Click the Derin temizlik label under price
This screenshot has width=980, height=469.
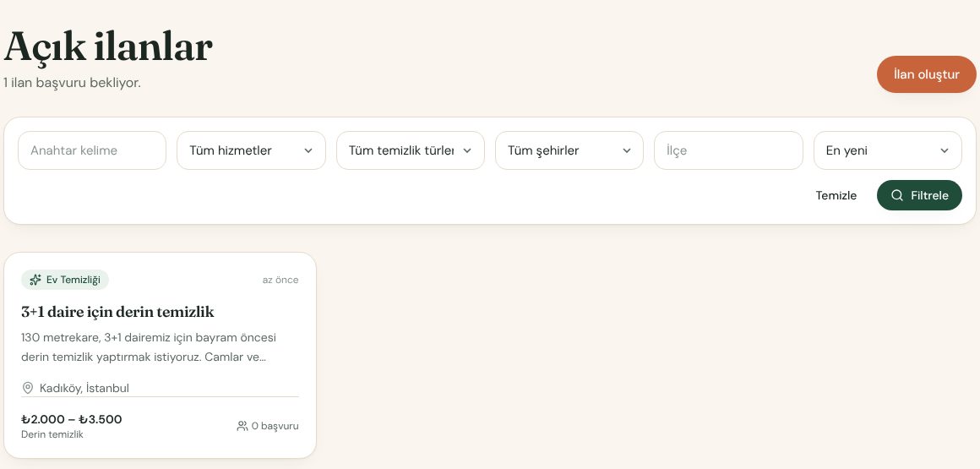(x=52, y=434)
